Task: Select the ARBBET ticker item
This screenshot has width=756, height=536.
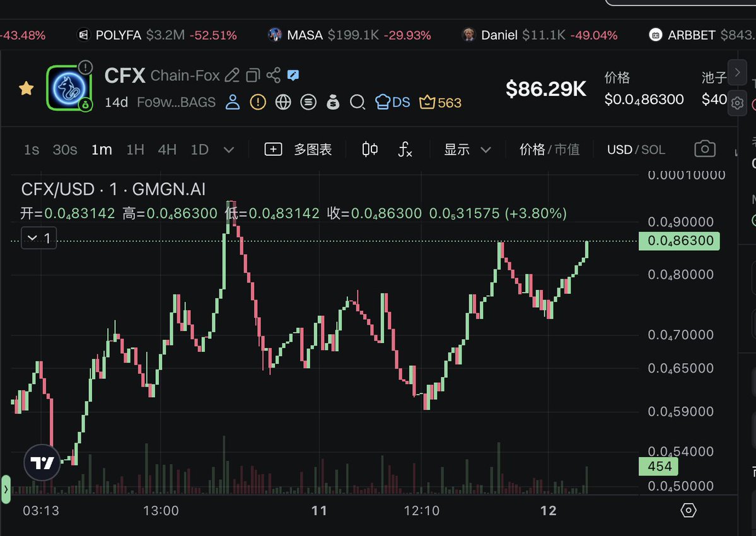Action: click(x=702, y=35)
